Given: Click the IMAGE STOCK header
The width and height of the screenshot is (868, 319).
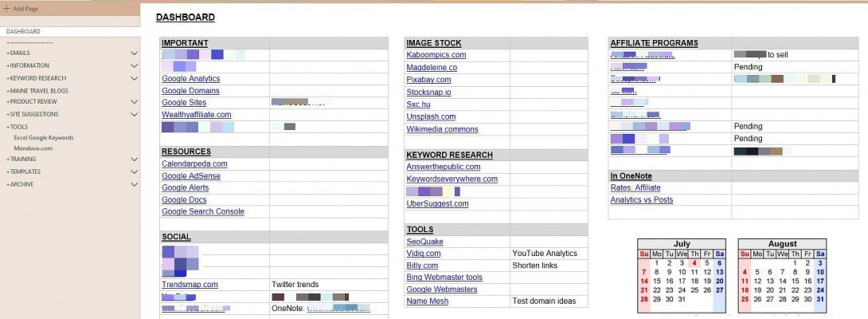Looking at the screenshot, I should pos(433,43).
